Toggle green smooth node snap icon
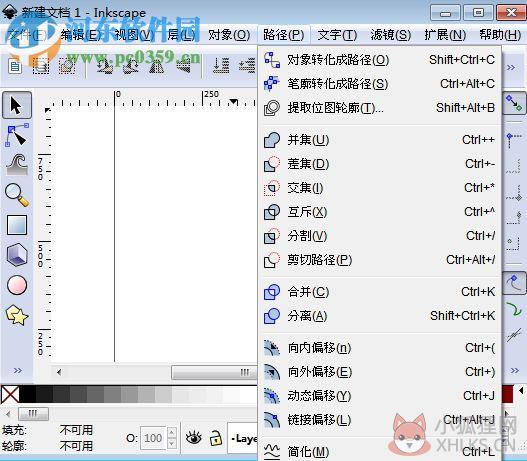This screenshot has height=461, width=527. 514,309
